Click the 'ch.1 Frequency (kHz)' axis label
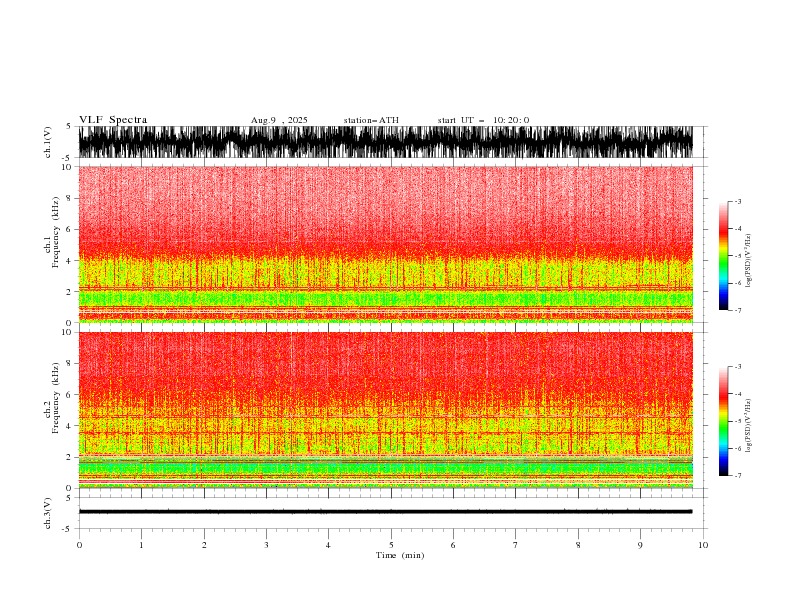The image size is (792, 612). pyautogui.click(x=52, y=233)
